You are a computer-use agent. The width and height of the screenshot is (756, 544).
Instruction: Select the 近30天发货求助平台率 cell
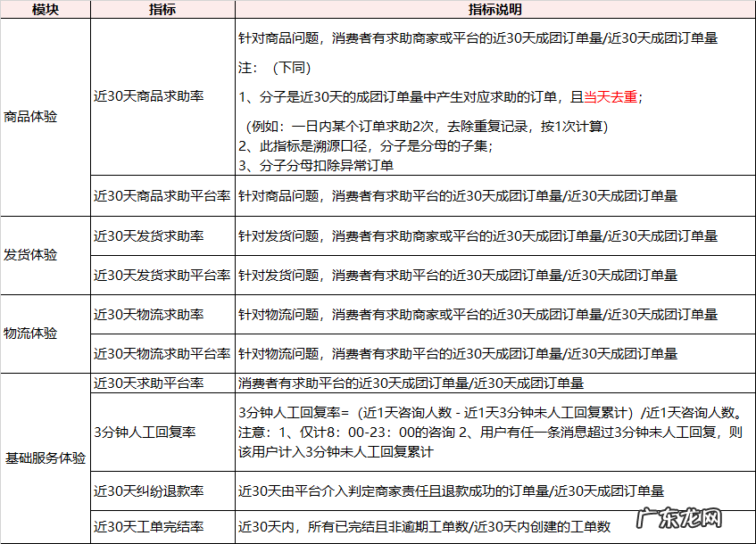[161, 274]
